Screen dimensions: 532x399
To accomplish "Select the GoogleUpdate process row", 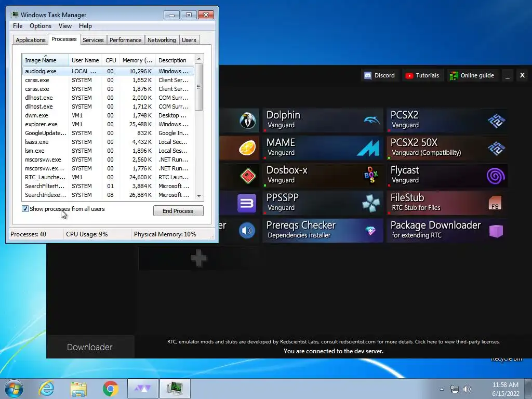I will point(108,133).
